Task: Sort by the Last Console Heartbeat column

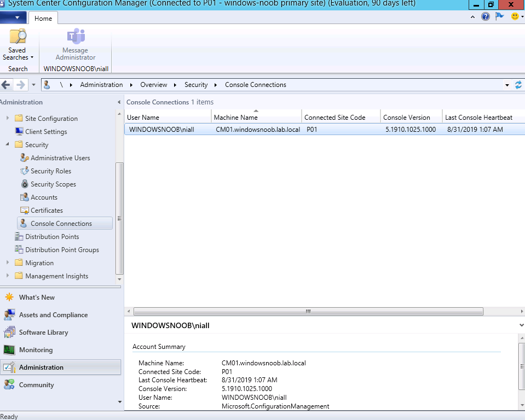Action: pos(483,118)
